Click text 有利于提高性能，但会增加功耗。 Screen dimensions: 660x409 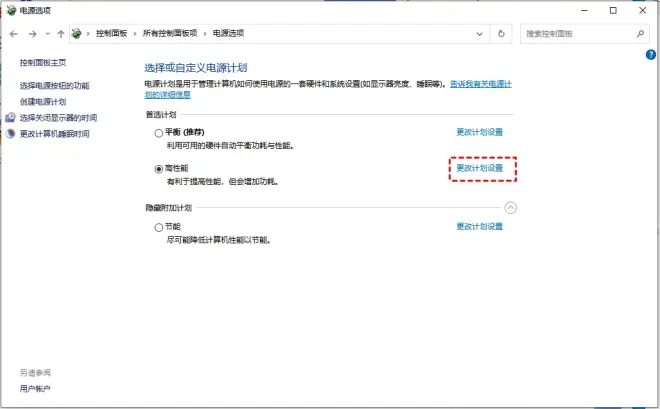tap(223, 182)
